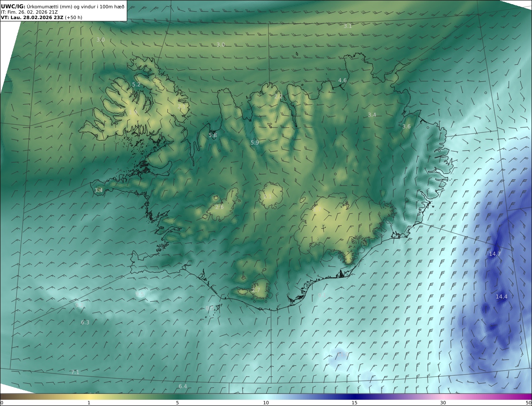Click the colorbar tick label 30

(443, 403)
